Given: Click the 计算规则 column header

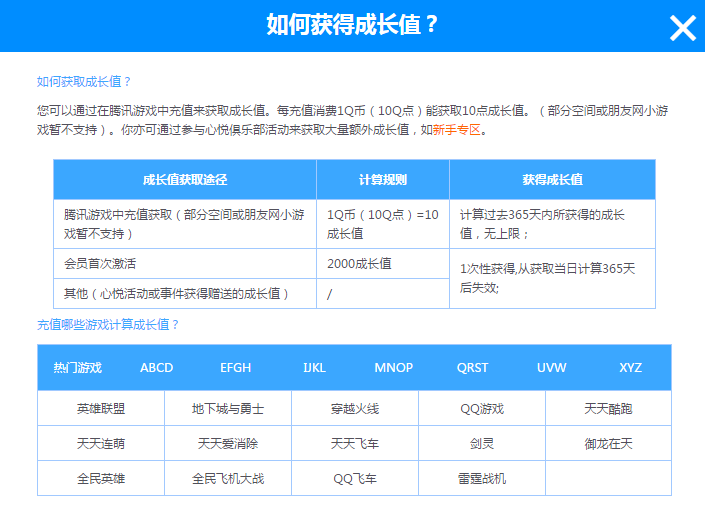Looking at the screenshot, I should coord(383,179).
